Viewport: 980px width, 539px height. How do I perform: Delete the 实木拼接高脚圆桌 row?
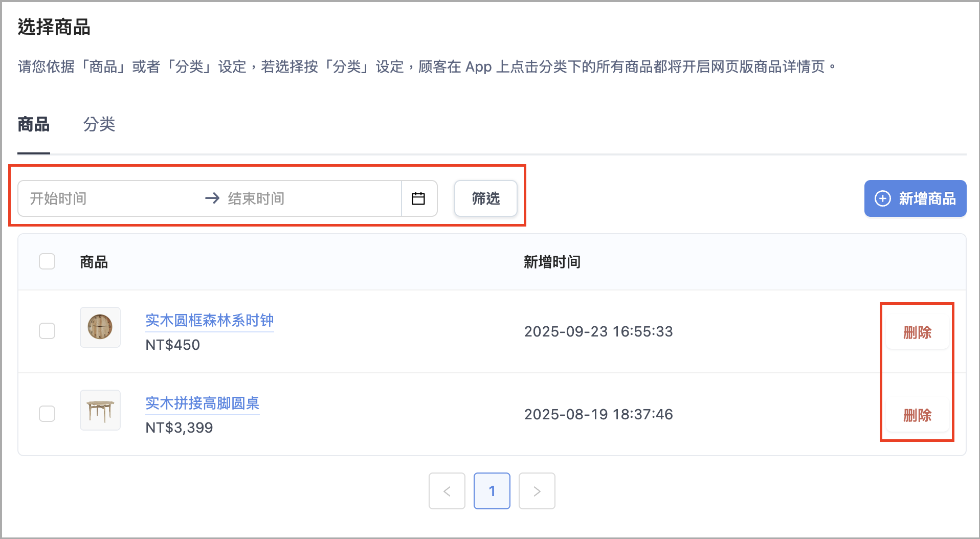pyautogui.click(x=917, y=415)
